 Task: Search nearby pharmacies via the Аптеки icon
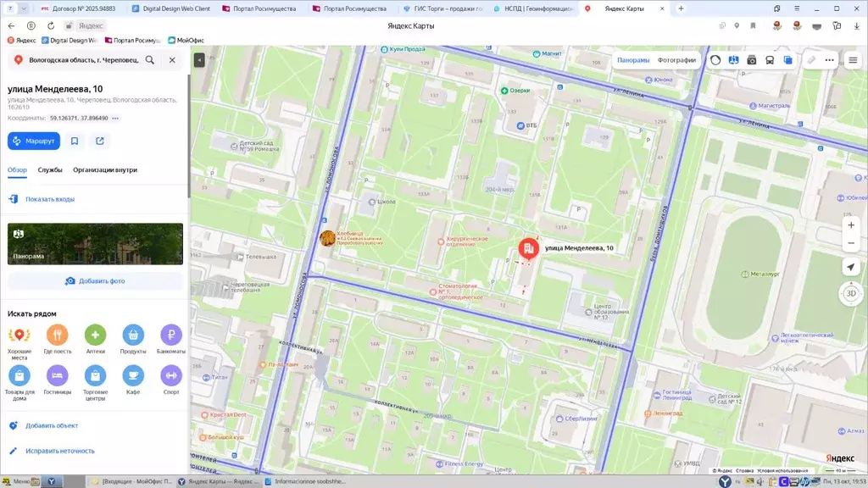click(x=95, y=334)
